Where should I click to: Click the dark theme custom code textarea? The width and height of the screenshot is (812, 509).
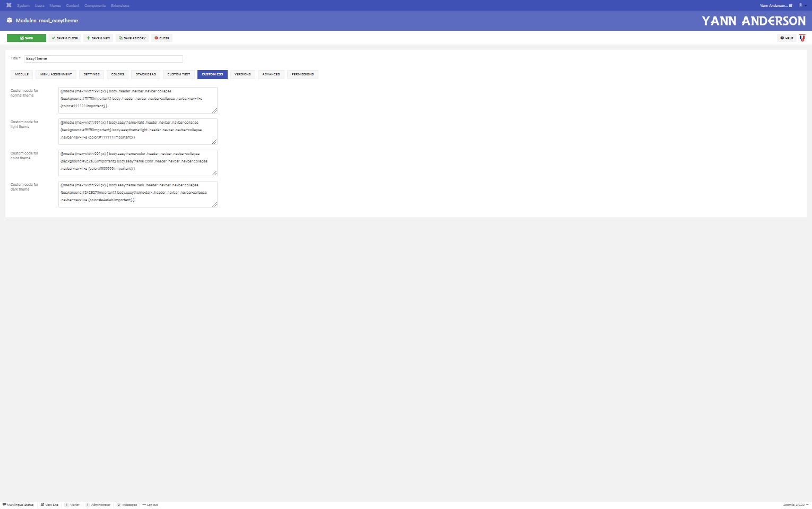[x=137, y=194]
